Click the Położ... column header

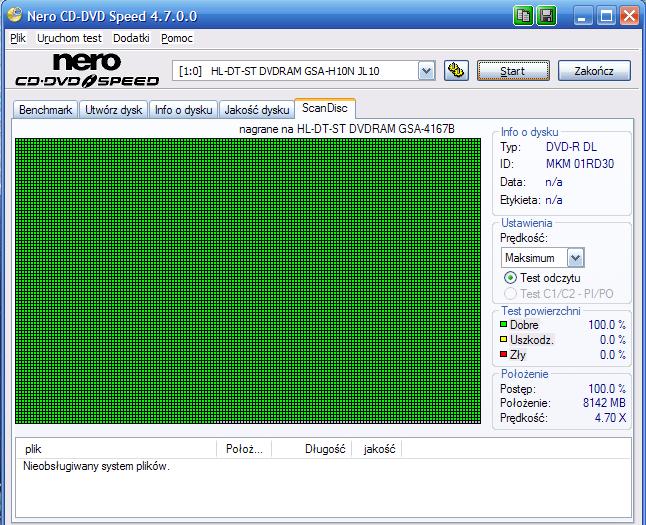pos(244,449)
